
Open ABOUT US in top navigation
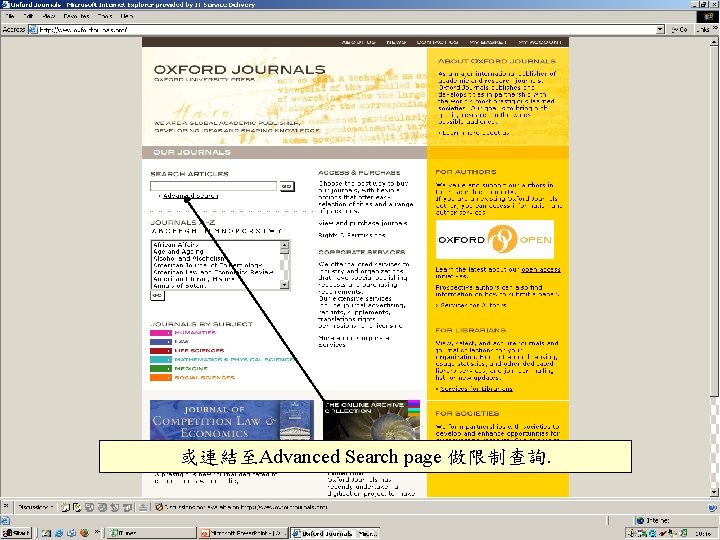pyautogui.click(x=359, y=42)
